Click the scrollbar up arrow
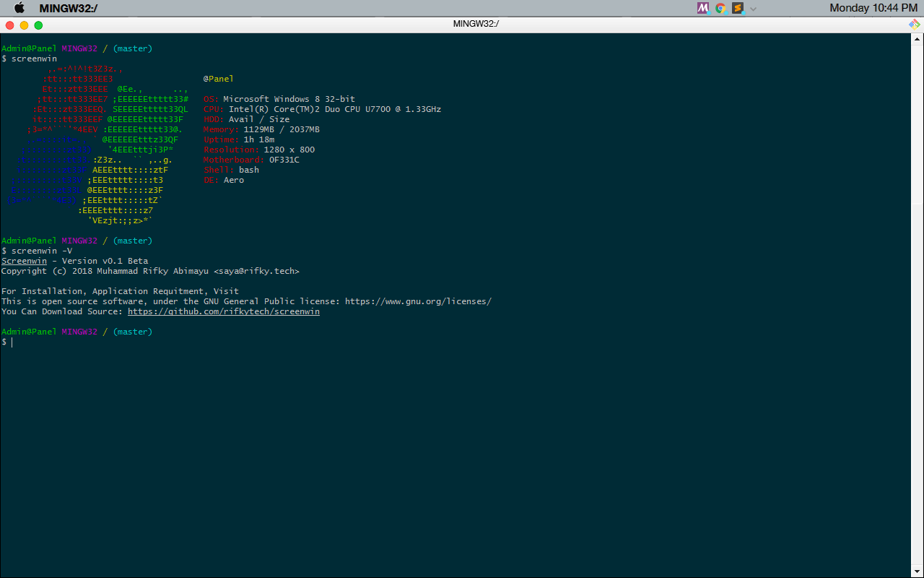 pos(918,39)
